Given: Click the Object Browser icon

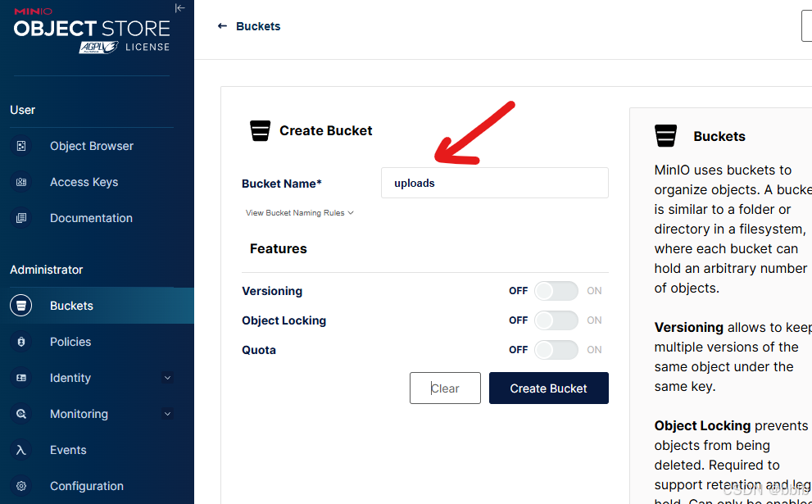Looking at the screenshot, I should tap(21, 146).
